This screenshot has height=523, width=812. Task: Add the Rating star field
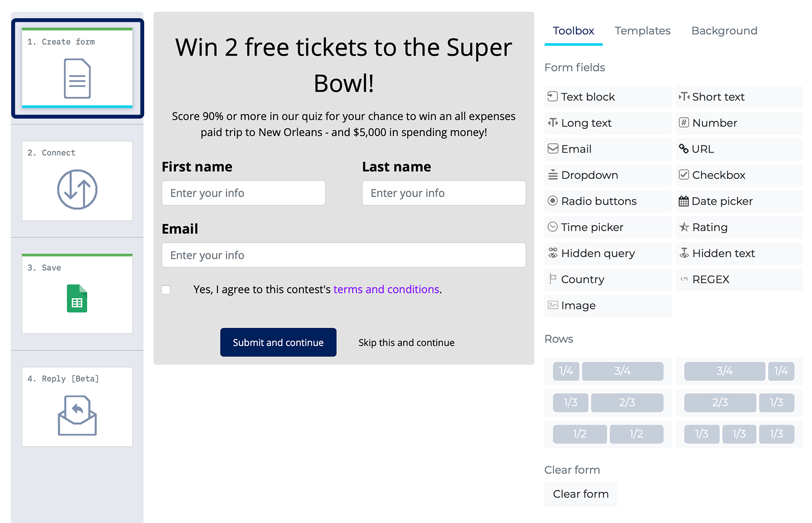(x=739, y=227)
